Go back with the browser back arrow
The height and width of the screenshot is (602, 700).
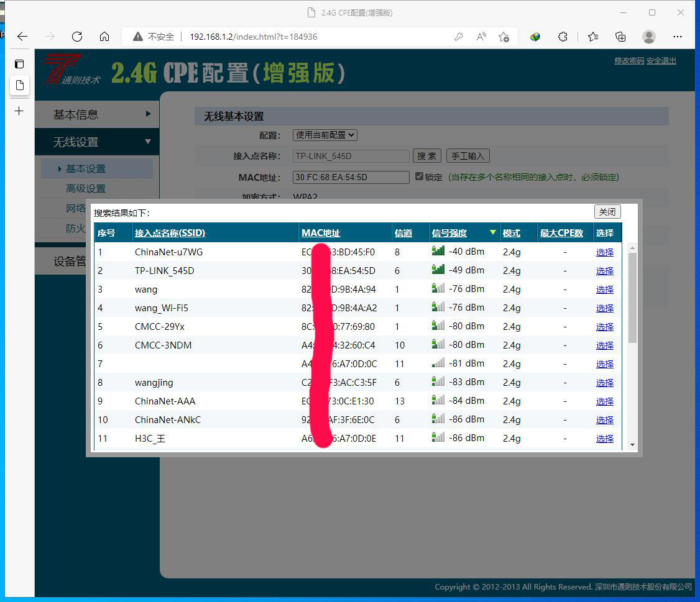(x=22, y=37)
